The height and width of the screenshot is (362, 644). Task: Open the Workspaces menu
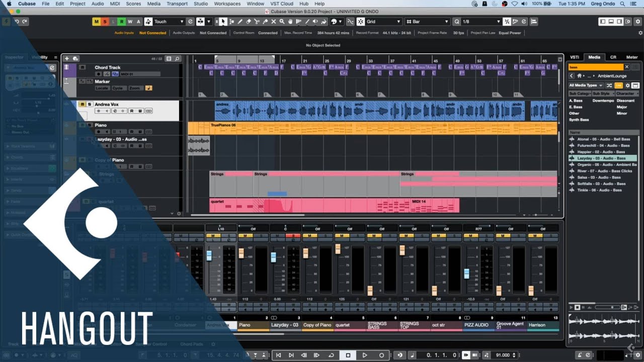coord(227,4)
